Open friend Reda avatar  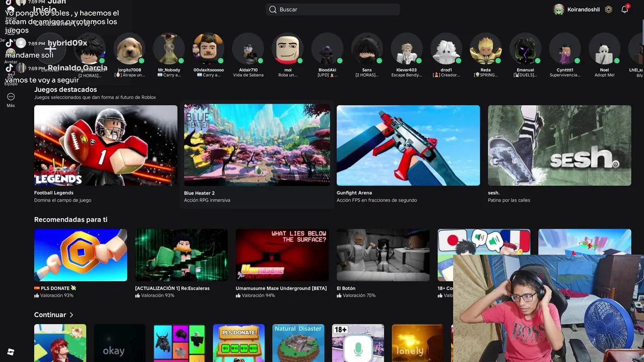[486, 49]
